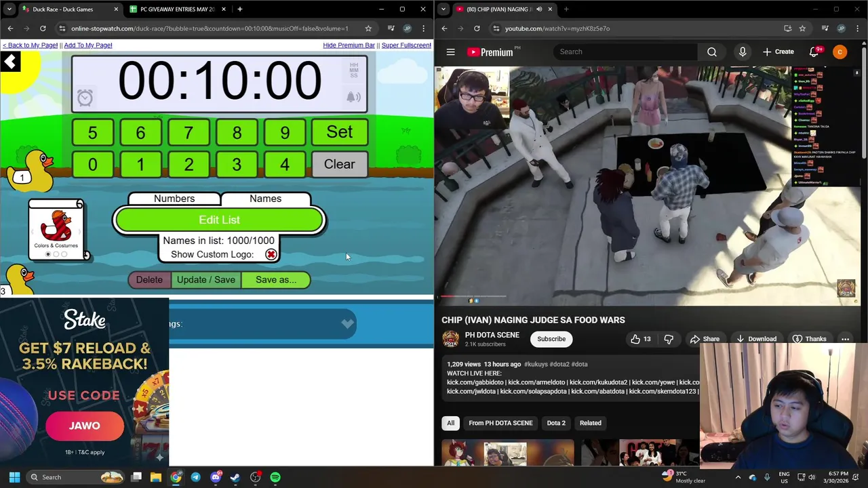Open Windows Start menu
The height and width of the screenshot is (488, 868).
[14, 477]
